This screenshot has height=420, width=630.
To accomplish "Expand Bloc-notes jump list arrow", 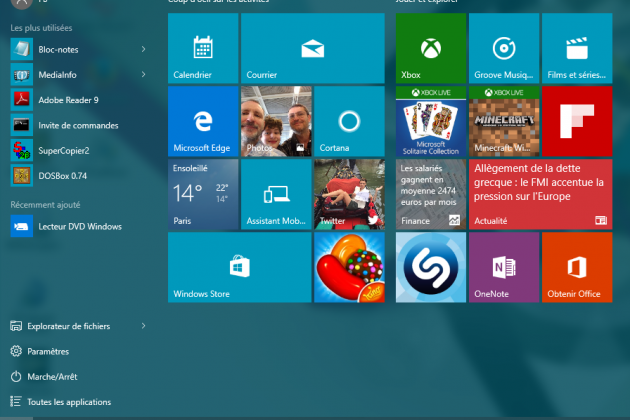I will point(143,49).
